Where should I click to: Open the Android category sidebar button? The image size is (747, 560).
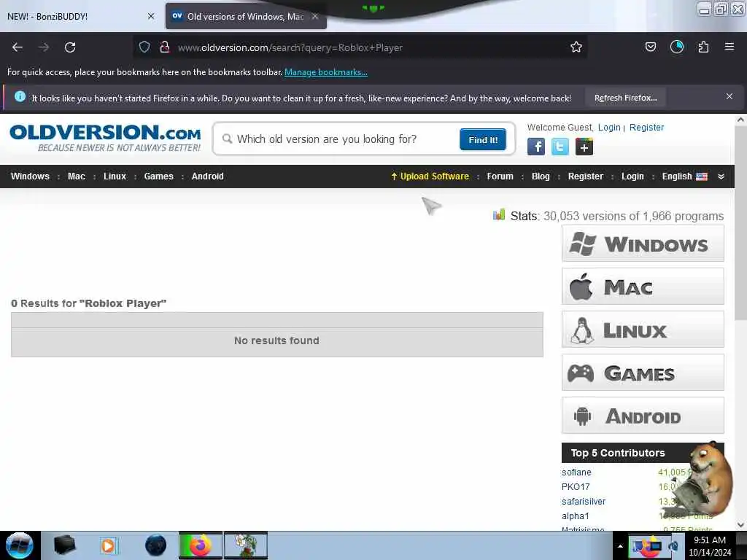[643, 415]
